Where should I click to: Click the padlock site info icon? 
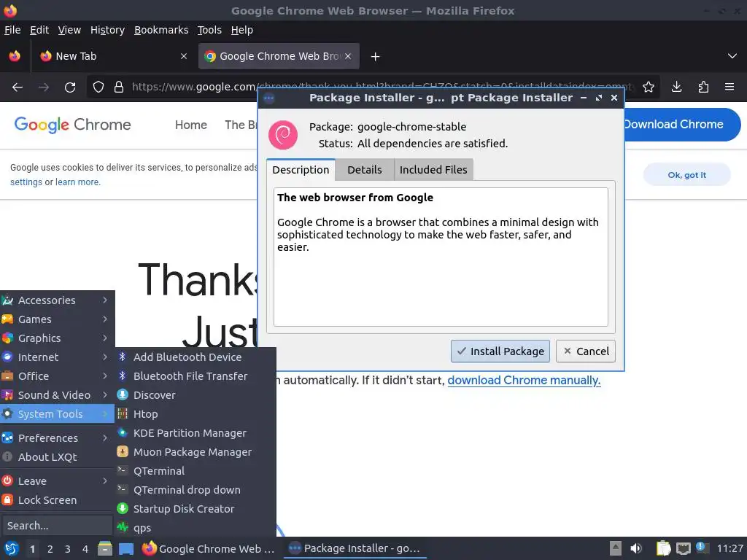tap(119, 87)
